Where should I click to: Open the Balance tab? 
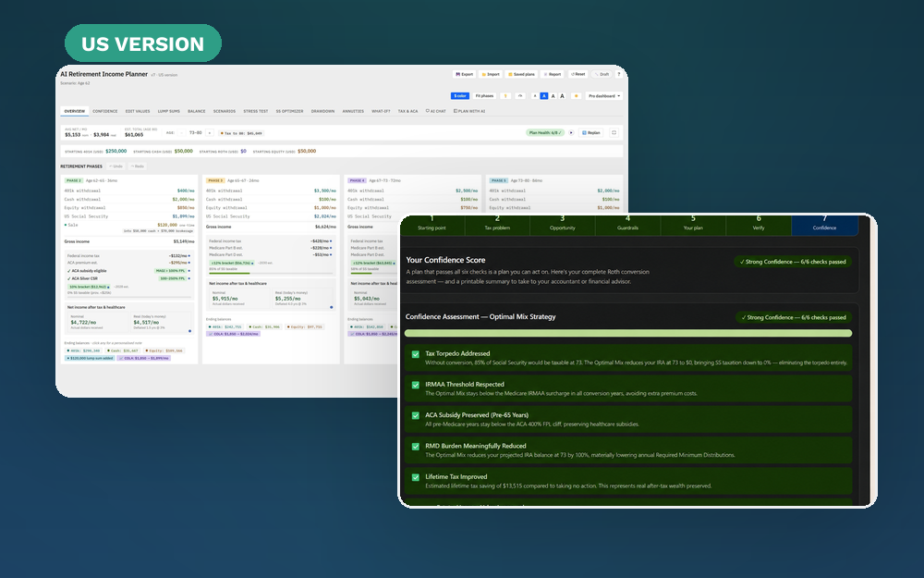coord(196,111)
